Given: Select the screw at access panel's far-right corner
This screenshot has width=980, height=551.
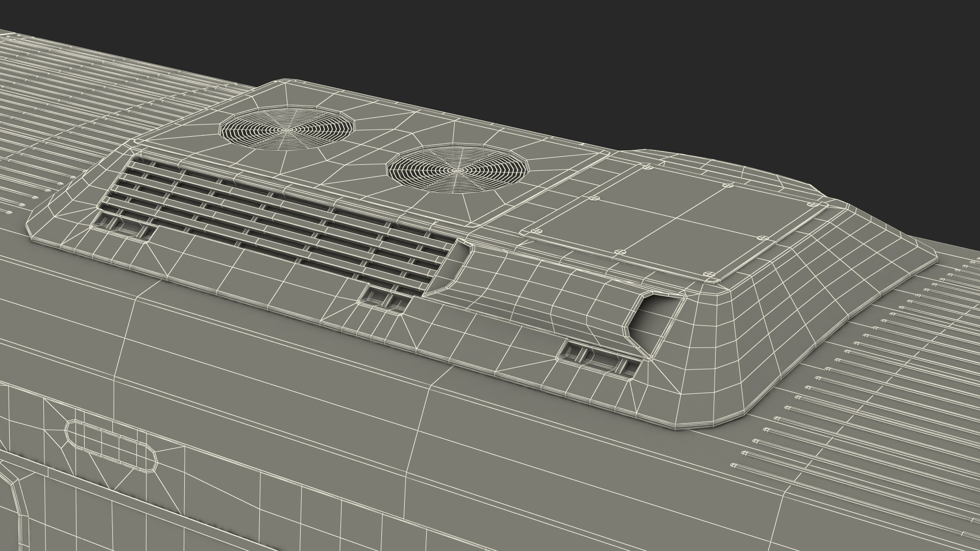Looking at the screenshot, I should point(813,204).
